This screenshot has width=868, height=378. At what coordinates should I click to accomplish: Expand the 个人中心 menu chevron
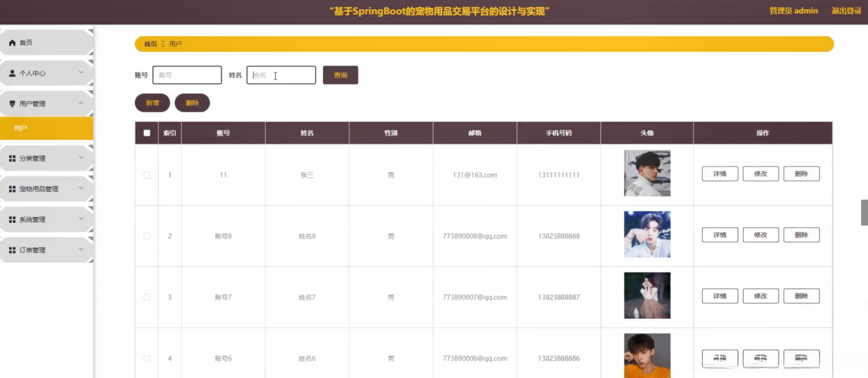81,73
